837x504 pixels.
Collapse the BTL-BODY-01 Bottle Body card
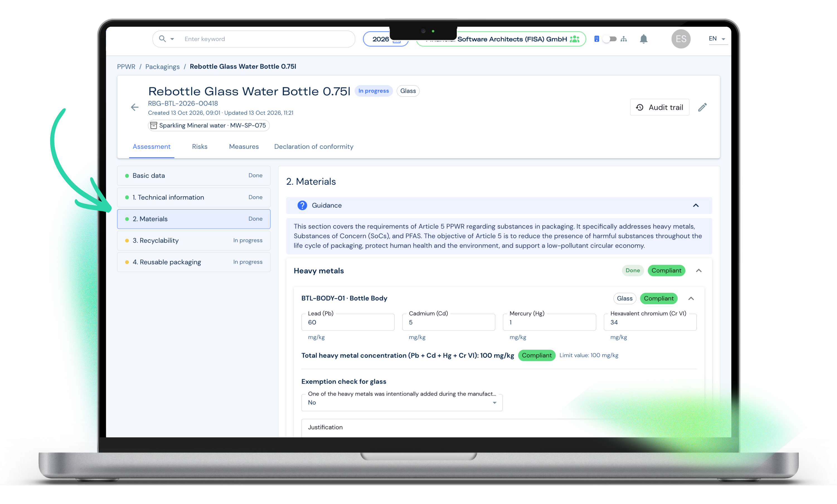coord(691,299)
